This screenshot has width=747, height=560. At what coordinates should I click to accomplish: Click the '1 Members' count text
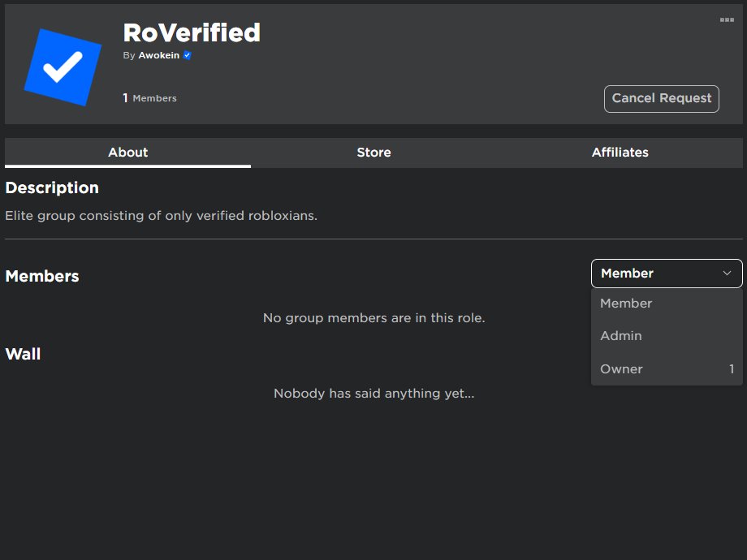[149, 98]
